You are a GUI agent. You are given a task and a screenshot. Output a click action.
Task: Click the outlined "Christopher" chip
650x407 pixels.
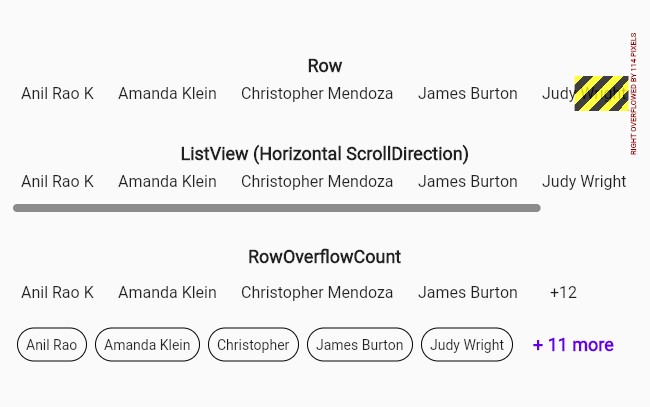coord(253,345)
